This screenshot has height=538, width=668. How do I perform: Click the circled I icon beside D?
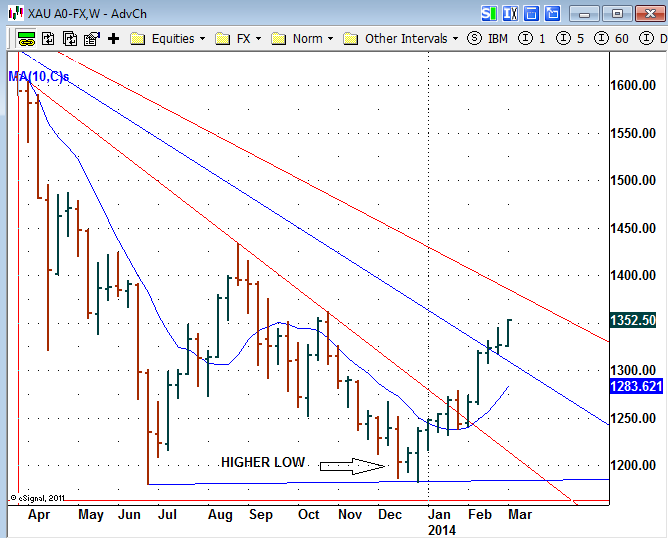(646, 38)
